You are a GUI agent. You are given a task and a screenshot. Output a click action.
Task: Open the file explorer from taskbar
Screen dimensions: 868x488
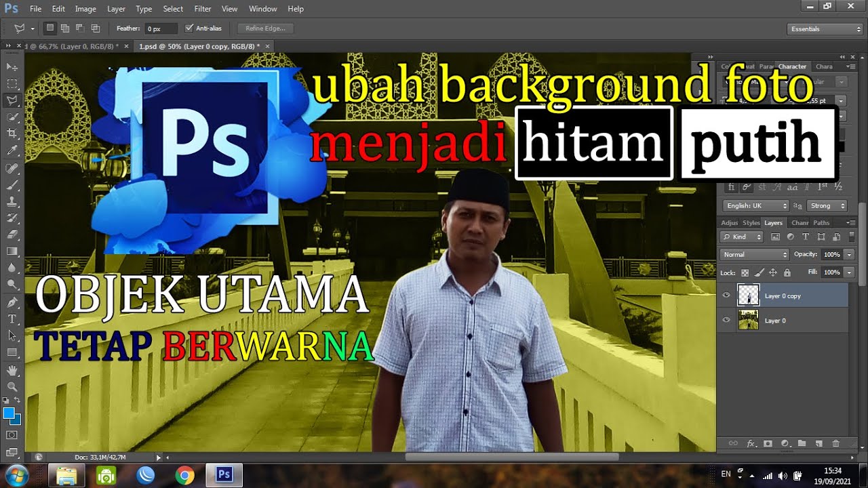pyautogui.click(x=67, y=476)
